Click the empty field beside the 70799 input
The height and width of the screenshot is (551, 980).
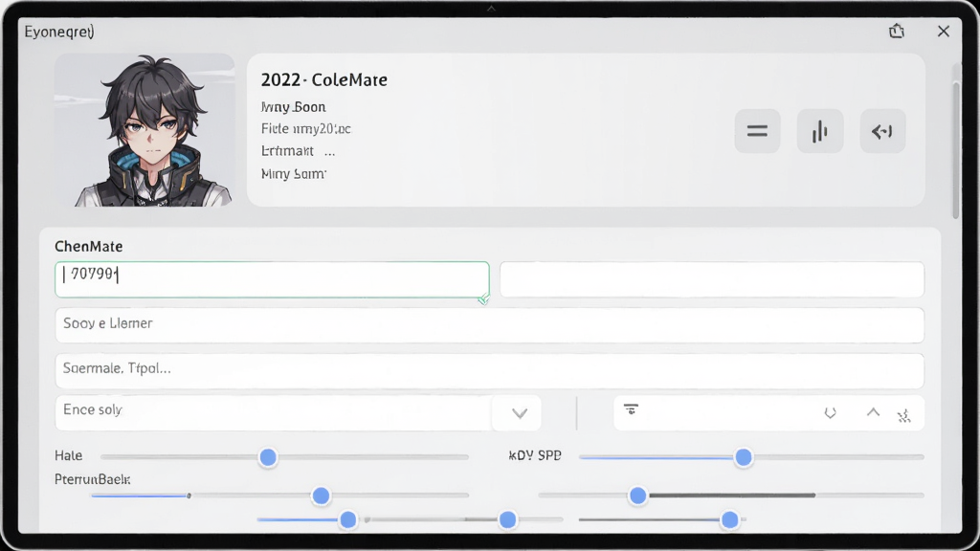tap(712, 279)
